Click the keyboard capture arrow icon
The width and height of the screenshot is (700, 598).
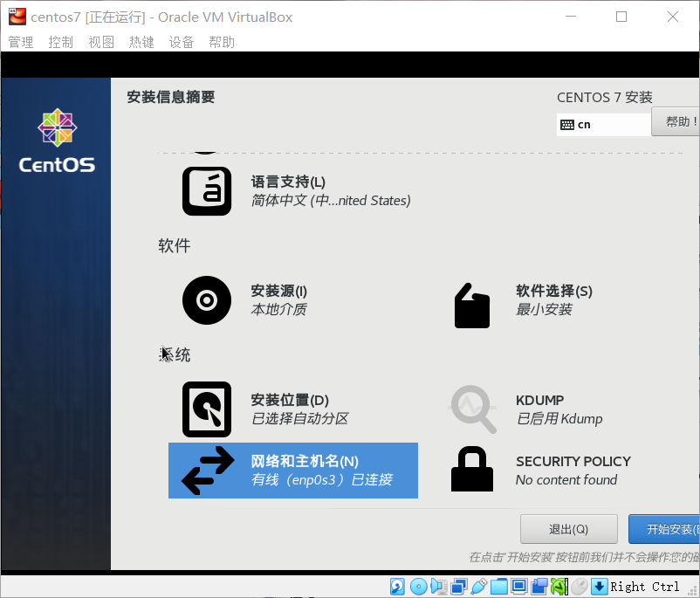pos(599,587)
